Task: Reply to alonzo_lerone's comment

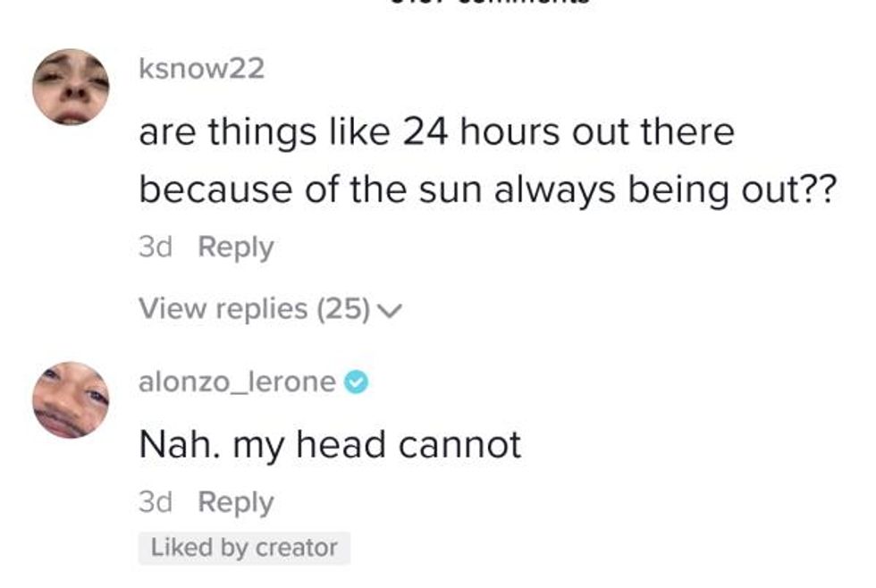Action: click(235, 502)
